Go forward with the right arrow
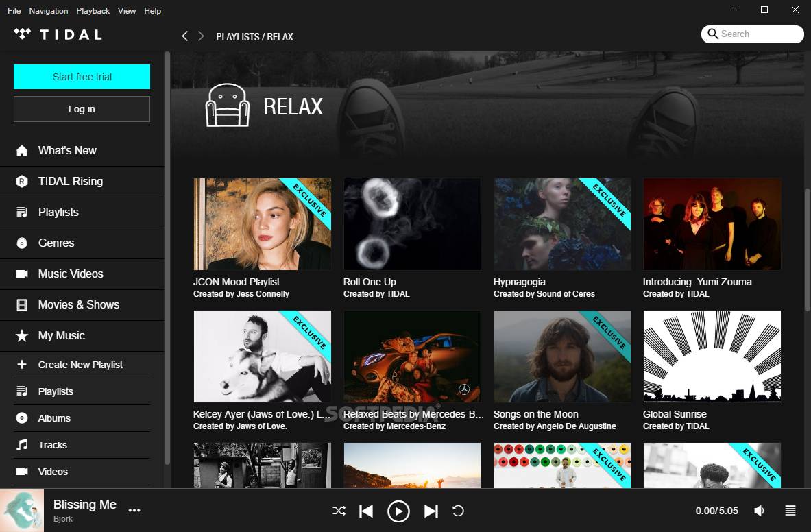 coord(201,36)
